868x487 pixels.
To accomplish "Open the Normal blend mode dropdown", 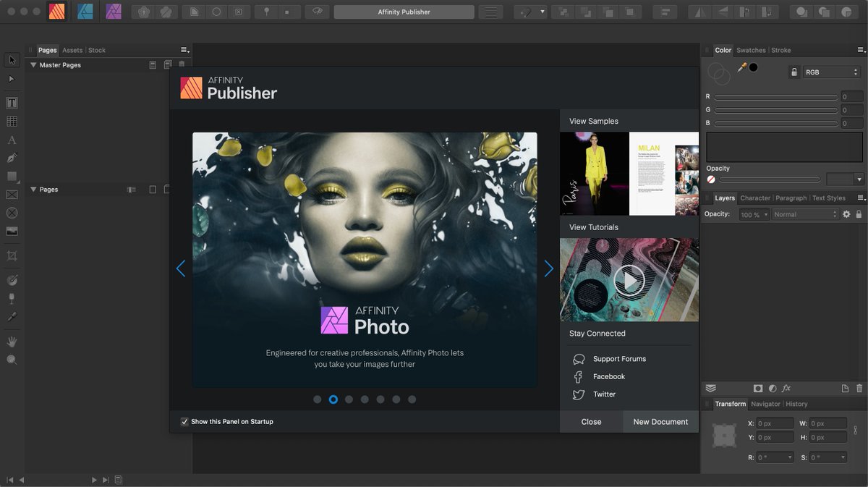I will coord(804,214).
